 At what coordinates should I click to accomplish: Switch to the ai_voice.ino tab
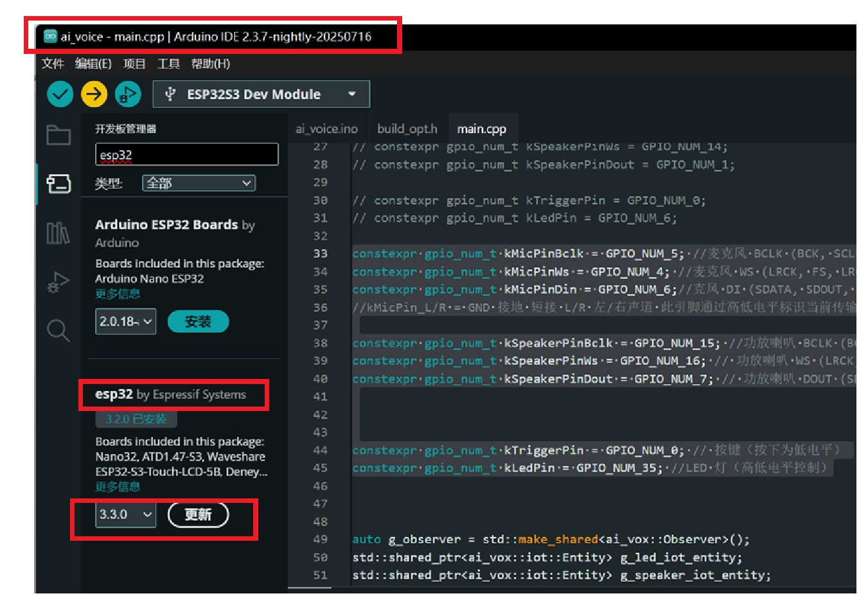[326, 129]
